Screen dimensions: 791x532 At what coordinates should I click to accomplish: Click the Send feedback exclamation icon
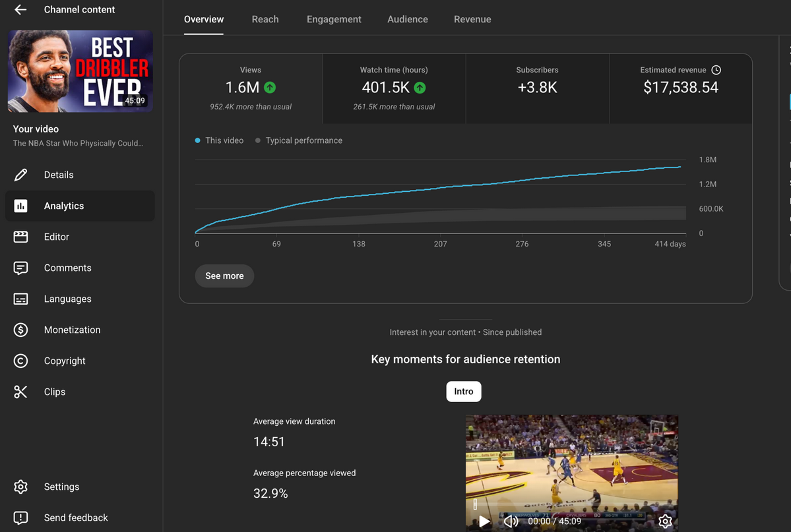point(20,517)
